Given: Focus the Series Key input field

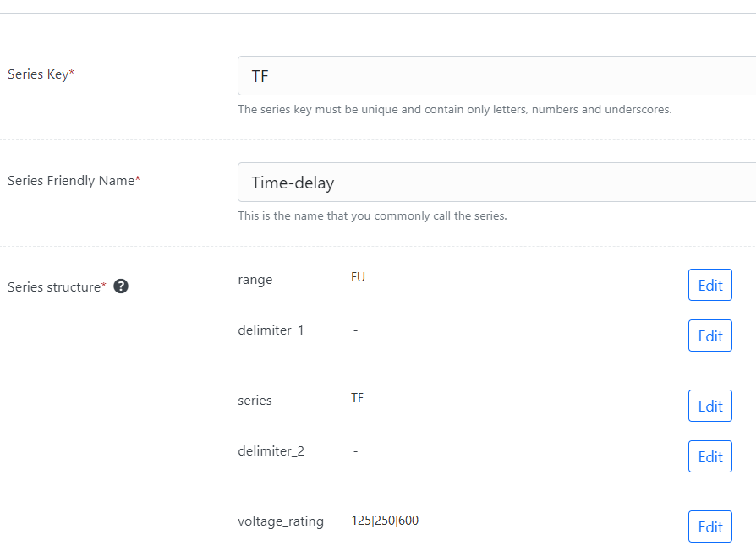Looking at the screenshot, I should [x=496, y=75].
